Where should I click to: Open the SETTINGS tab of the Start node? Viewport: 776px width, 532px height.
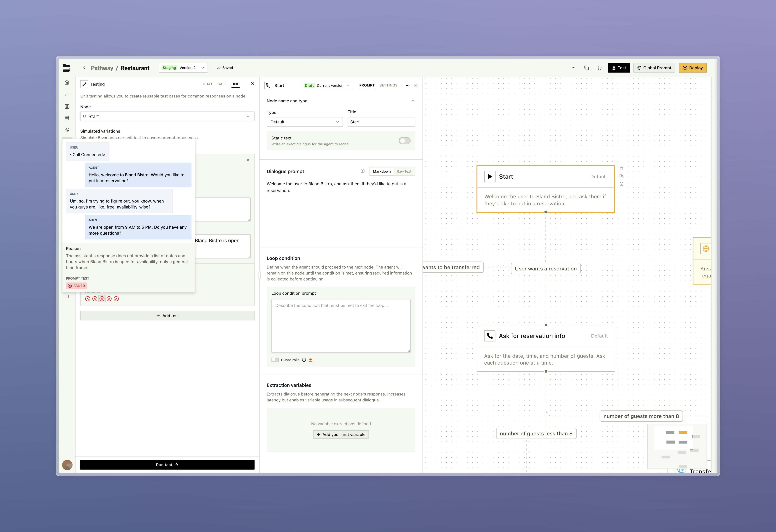[388, 85]
